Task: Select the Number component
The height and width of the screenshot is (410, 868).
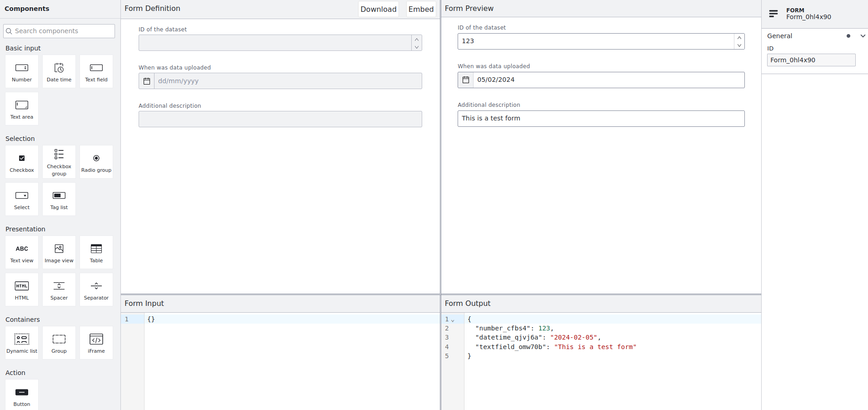Action: 22,71
